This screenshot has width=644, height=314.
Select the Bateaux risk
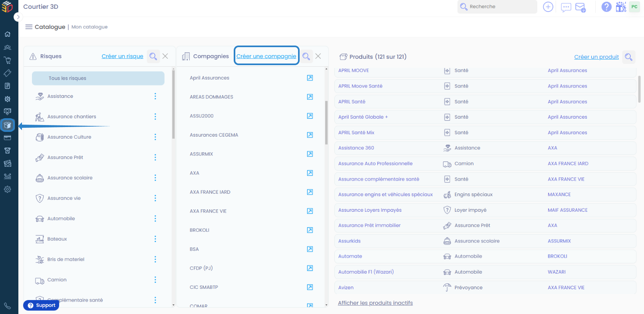tap(57, 239)
